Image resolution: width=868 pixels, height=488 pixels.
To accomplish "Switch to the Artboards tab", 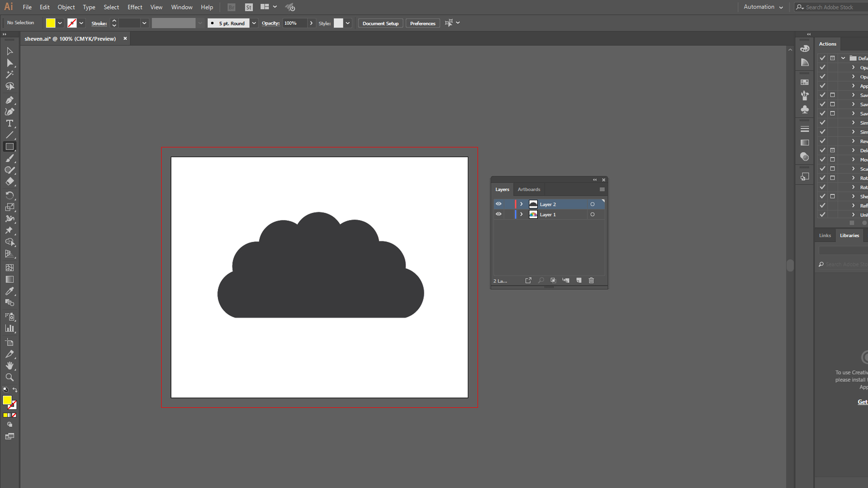I will pos(529,189).
